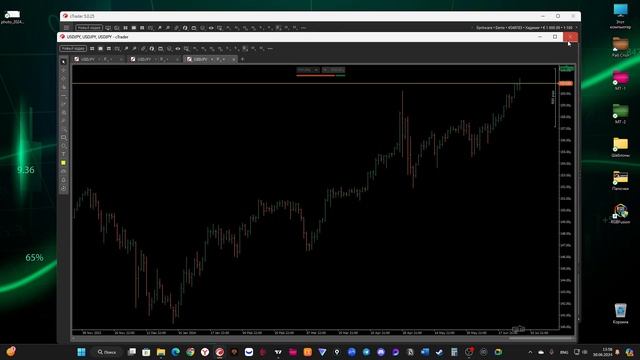Click New Order button in back cTrader window
This screenshot has width=640, height=360.
pos(89,28)
